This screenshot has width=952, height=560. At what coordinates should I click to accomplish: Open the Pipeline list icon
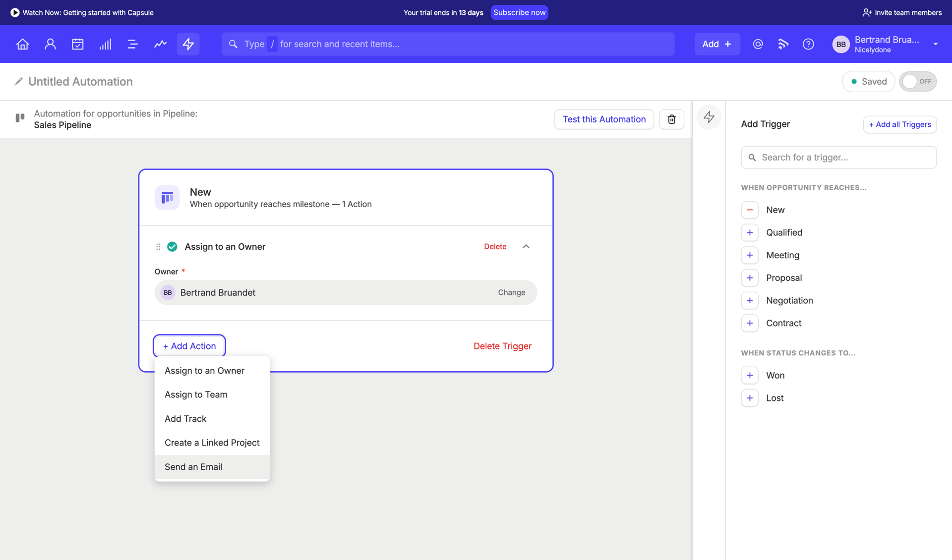[x=132, y=44]
